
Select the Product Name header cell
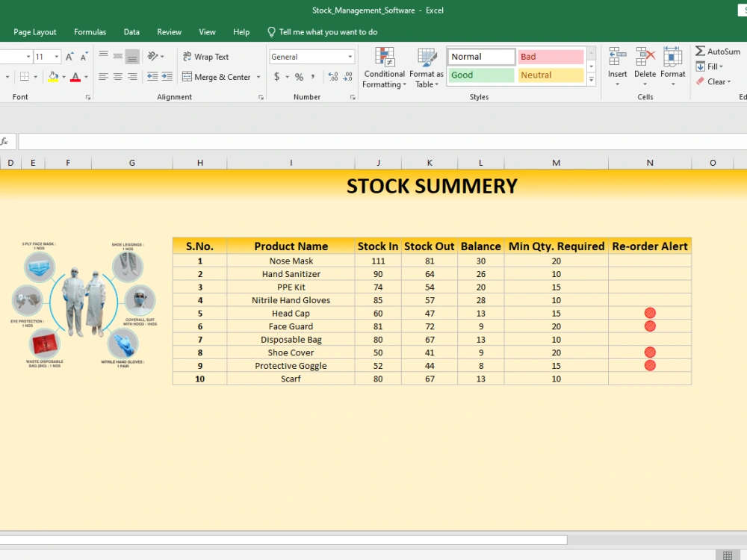[x=291, y=246]
